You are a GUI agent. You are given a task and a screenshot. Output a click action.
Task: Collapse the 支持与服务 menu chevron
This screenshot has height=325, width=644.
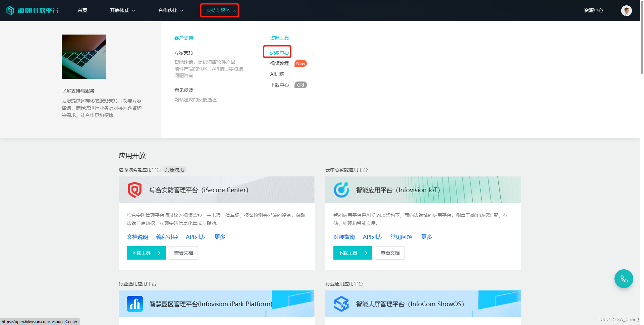pyautogui.click(x=235, y=11)
